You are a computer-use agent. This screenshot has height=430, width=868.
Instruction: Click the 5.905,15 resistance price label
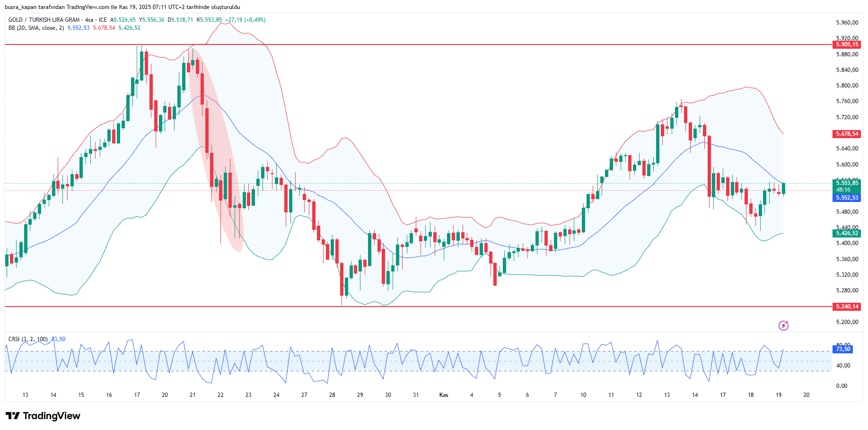pyautogui.click(x=847, y=44)
